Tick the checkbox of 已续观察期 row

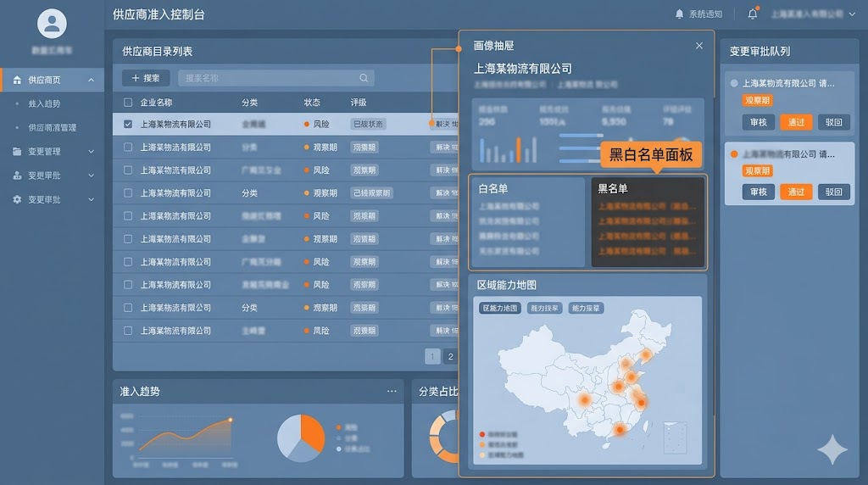tap(128, 193)
